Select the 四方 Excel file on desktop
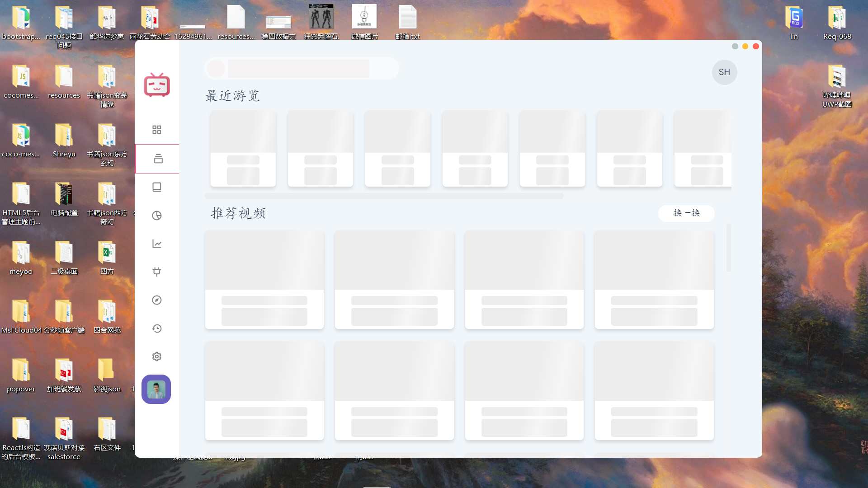 click(x=107, y=258)
